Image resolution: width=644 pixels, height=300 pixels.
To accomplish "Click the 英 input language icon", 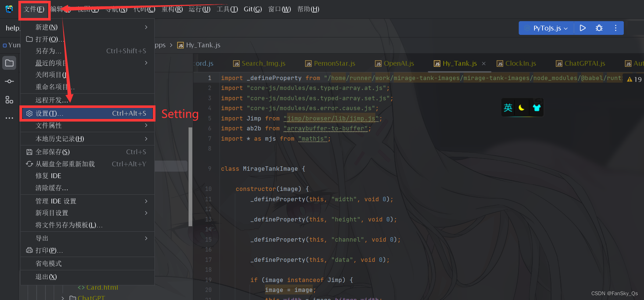I will [x=508, y=108].
